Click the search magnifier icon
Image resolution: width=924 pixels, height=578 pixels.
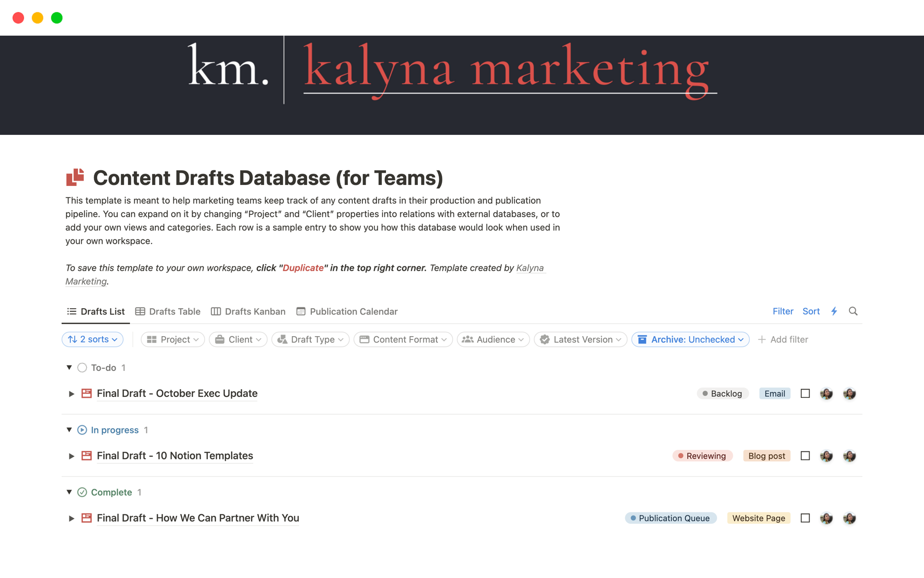coord(853,311)
